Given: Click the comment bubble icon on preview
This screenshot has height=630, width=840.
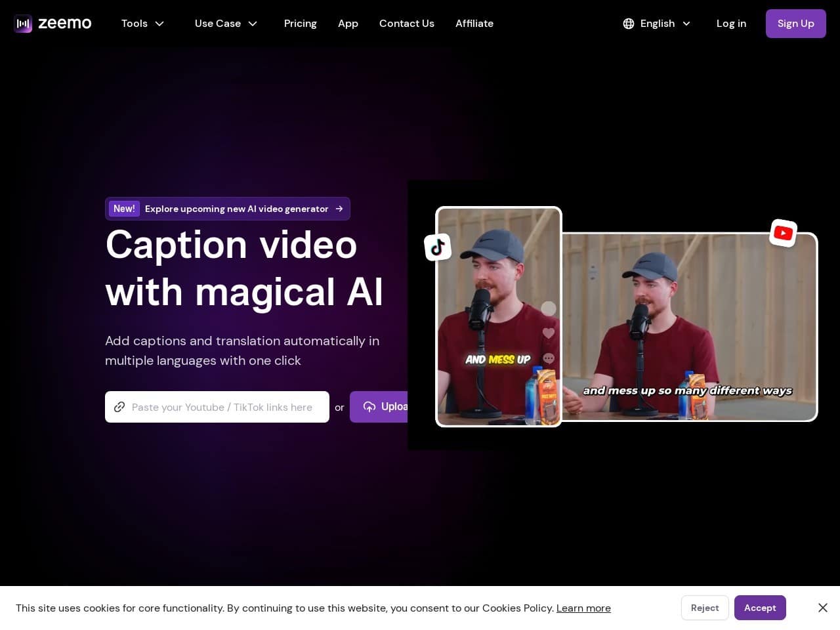Looking at the screenshot, I should click(x=549, y=358).
